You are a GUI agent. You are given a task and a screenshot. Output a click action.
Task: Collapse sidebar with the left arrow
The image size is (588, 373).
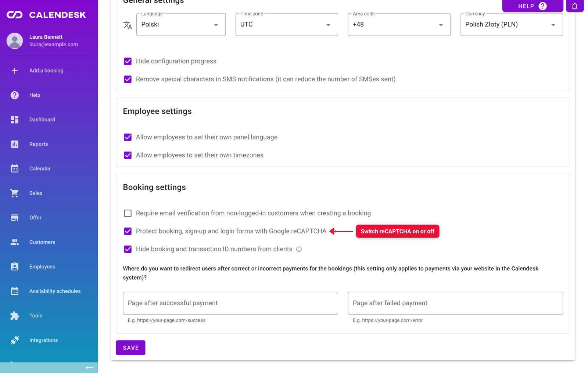[90, 367]
